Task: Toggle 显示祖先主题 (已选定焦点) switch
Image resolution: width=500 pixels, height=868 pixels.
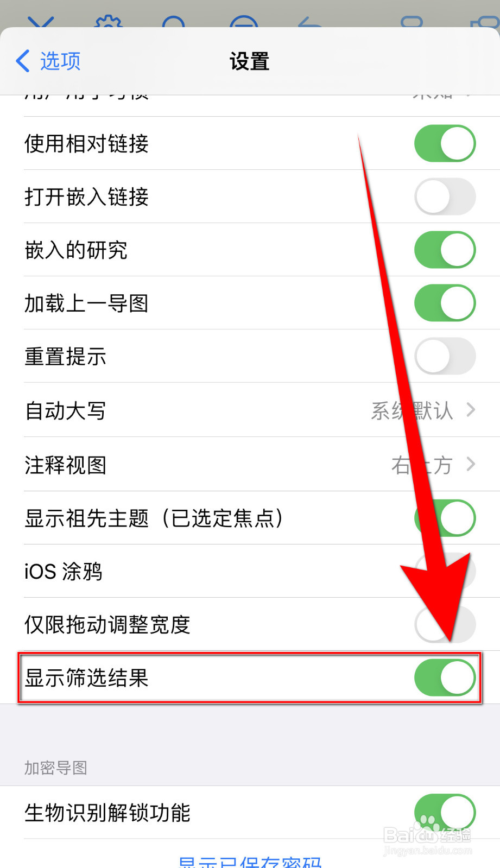Action: point(445,518)
